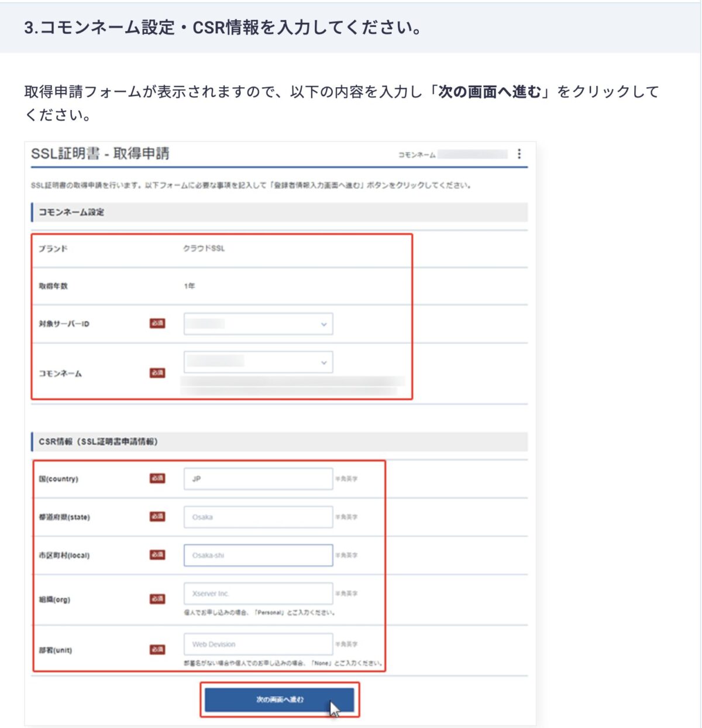
Task: Click the step 3 heading コモンネーム設定・CSR情報
Action: coord(223,28)
